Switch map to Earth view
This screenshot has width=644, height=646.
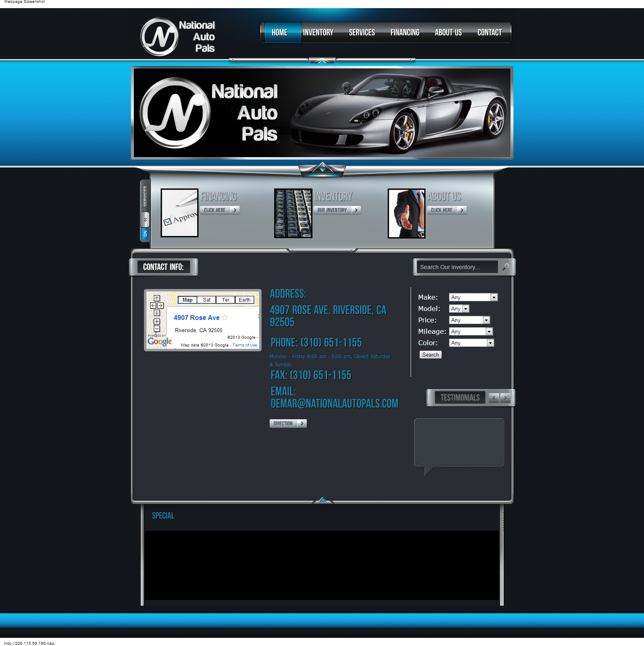tap(245, 300)
